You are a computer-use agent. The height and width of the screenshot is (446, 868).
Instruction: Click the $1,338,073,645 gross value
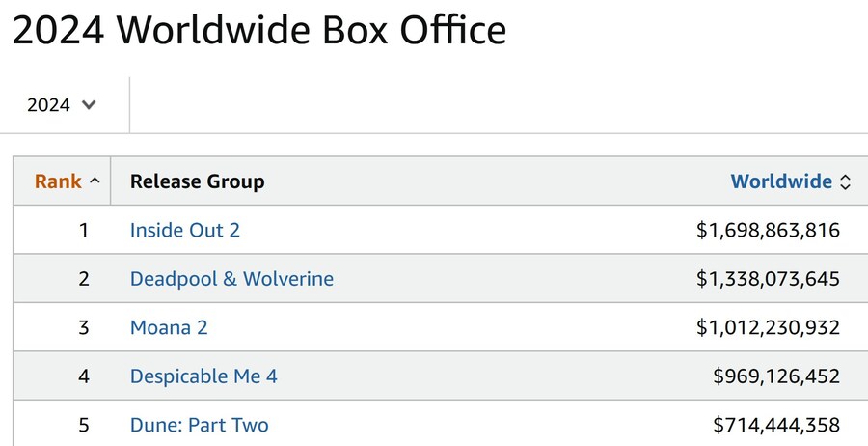(x=768, y=279)
